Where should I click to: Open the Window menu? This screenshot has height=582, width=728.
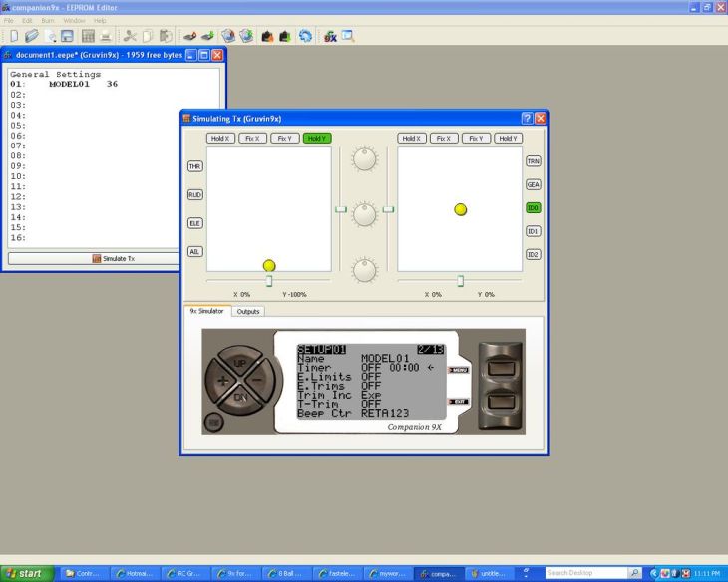click(74, 20)
